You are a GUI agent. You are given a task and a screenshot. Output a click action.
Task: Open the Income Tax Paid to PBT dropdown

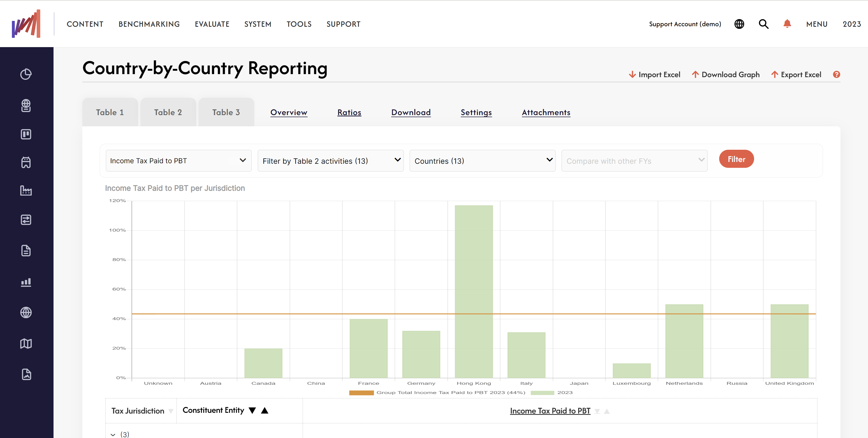[179, 161]
